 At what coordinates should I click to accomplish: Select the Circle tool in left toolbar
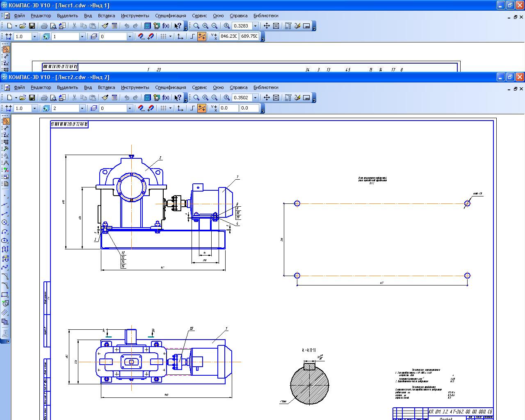coord(5,222)
